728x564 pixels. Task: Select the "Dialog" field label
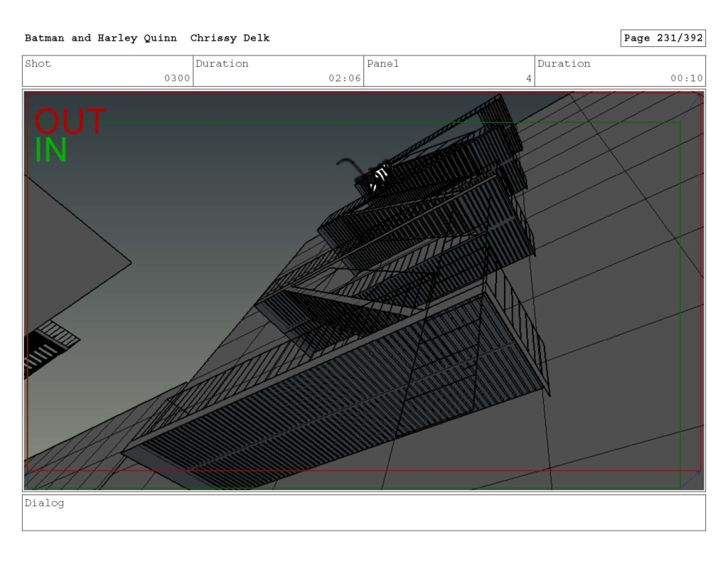coord(44,503)
